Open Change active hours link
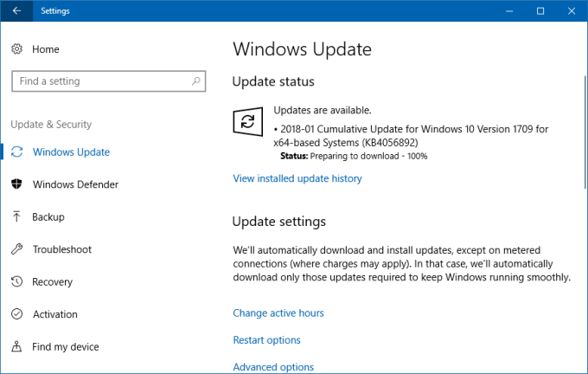This screenshot has height=374, width=588. click(278, 313)
